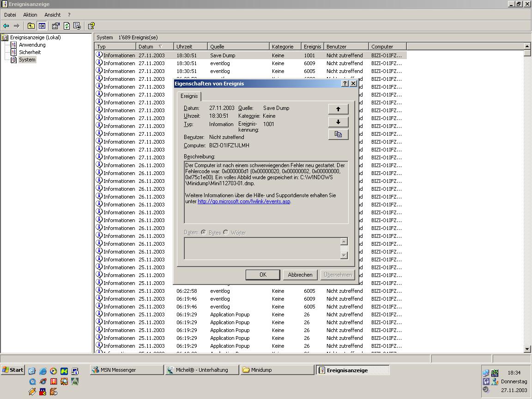Select the Anwendung log in tree
The height and width of the screenshot is (399, 532).
(32, 45)
